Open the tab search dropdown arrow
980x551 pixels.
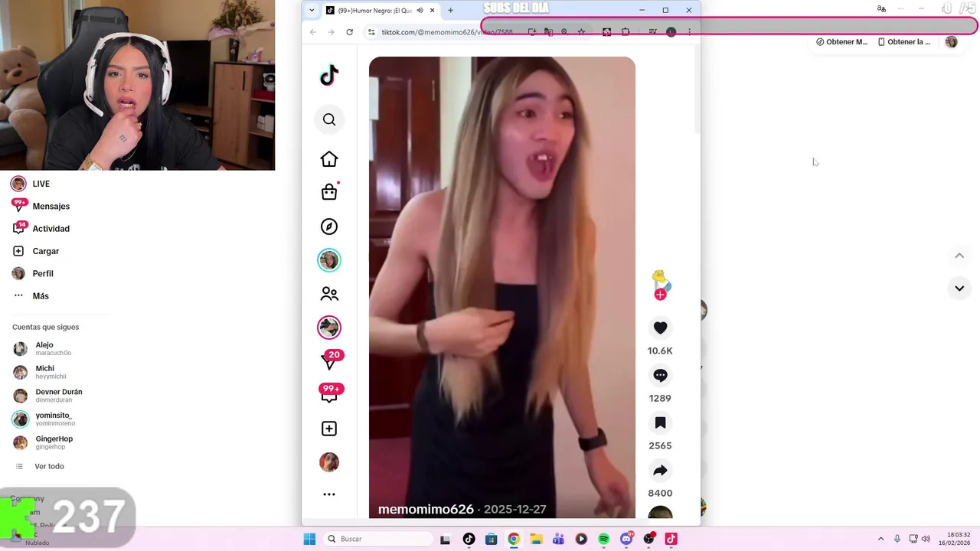(312, 10)
